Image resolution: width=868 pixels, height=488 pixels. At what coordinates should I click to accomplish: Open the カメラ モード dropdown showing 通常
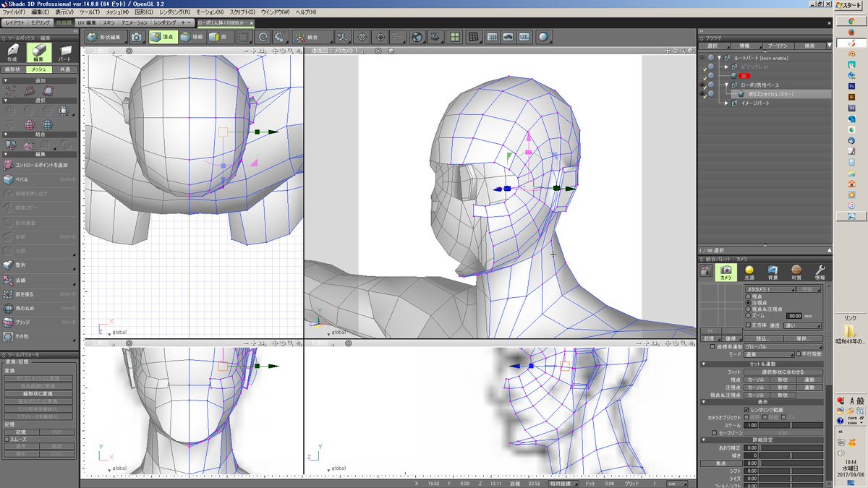tap(768, 355)
